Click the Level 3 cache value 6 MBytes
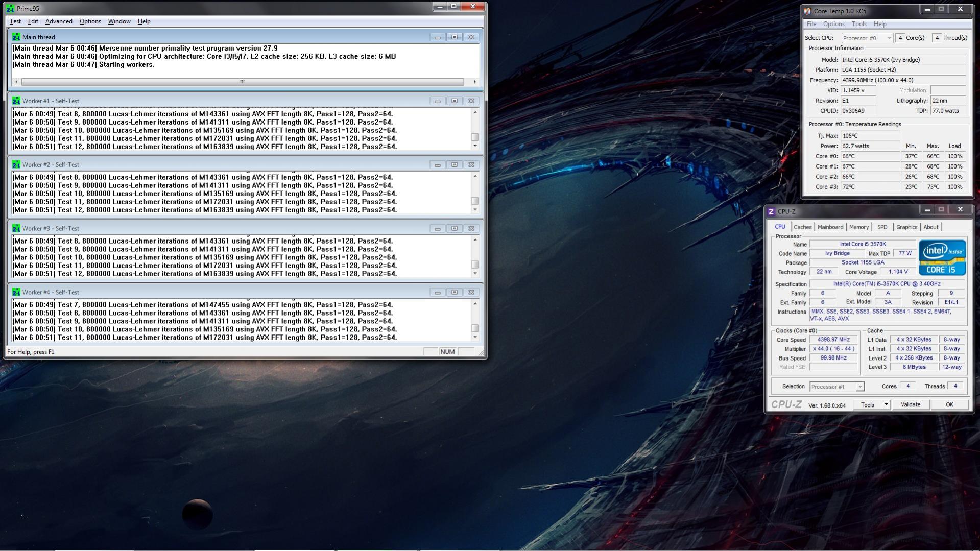The image size is (980, 551). click(x=914, y=367)
